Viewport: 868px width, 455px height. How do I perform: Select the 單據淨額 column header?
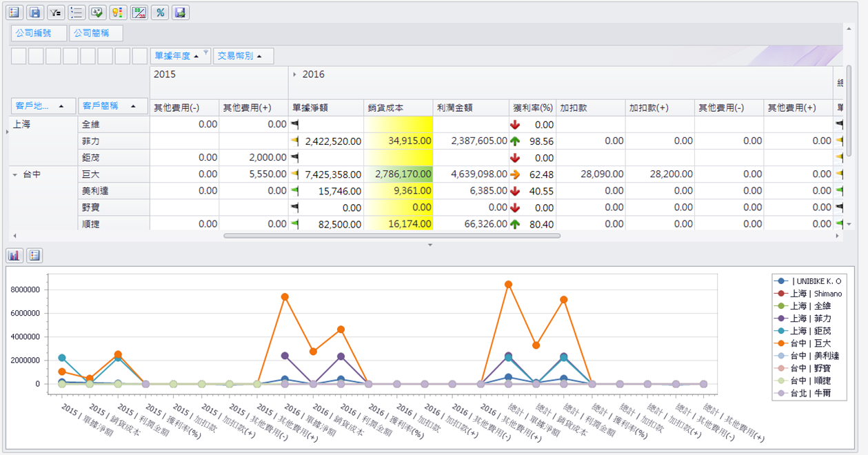tap(326, 108)
